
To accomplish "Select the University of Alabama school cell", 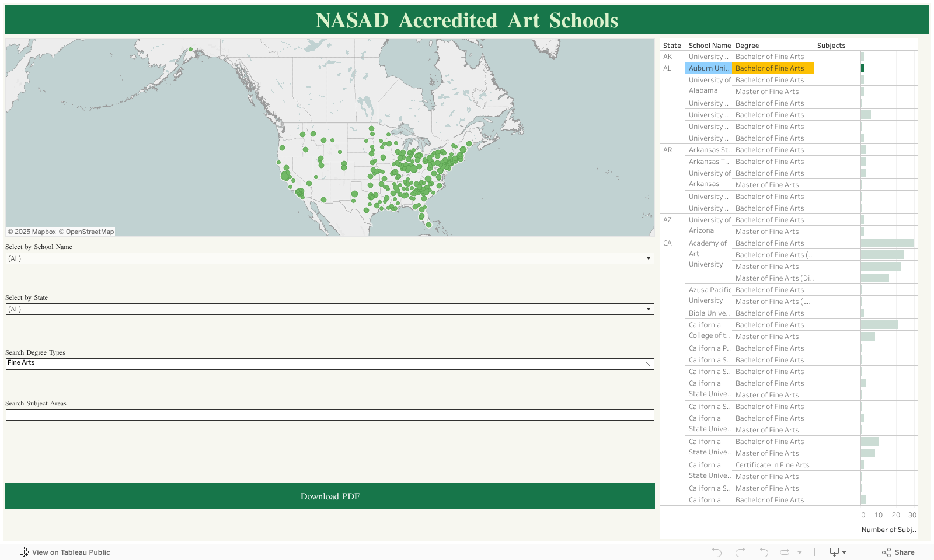I will click(710, 85).
